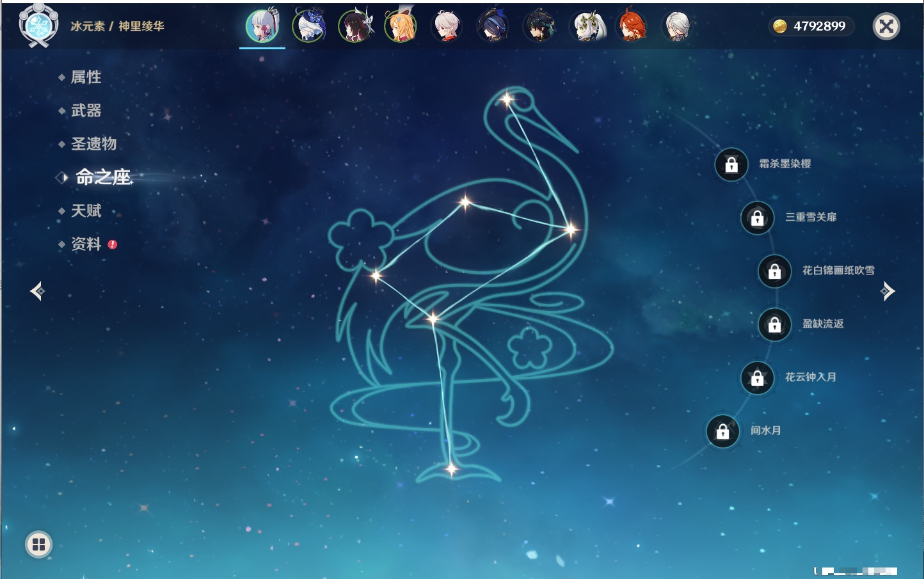The width and height of the screenshot is (924, 579).
Task: Click the 花白锦画纸吹雪 constellation label
Action: [838, 271]
